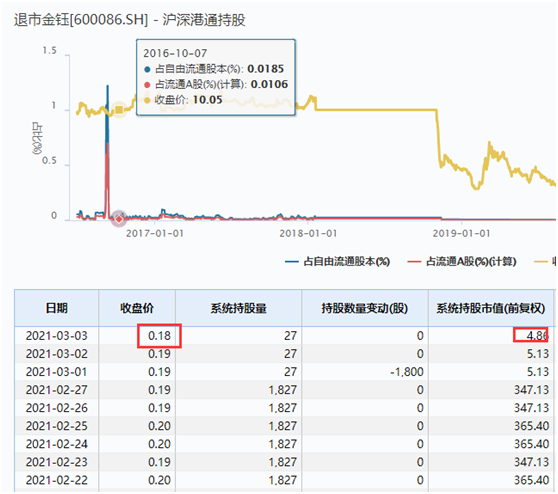
Task: Click the 持股数量变动(股) column header
Action: pos(365,308)
